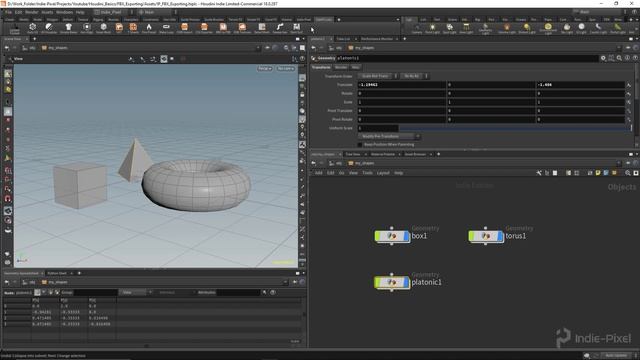
Task: Add a Spot Light from the shelf
Action: (449, 28)
